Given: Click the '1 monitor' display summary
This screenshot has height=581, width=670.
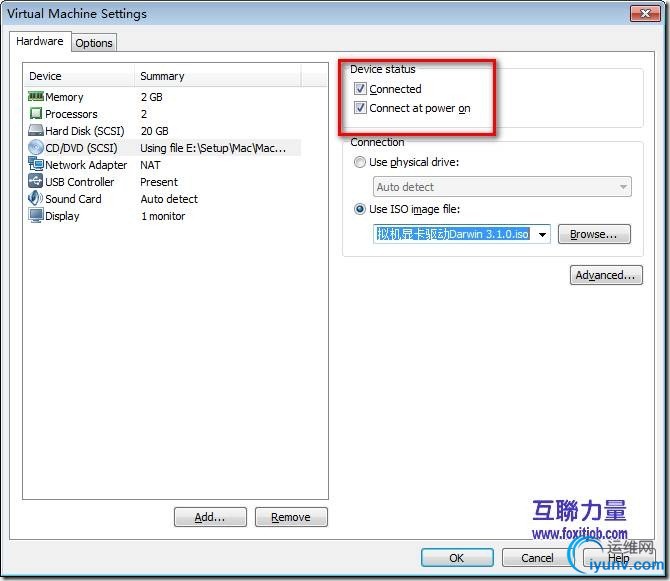Looking at the screenshot, I should click(163, 216).
